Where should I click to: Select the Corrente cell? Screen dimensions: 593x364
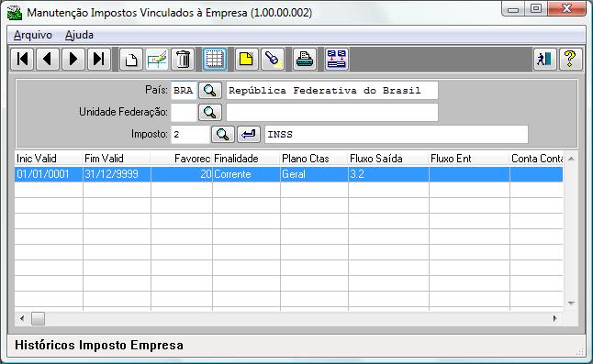pyautogui.click(x=246, y=174)
